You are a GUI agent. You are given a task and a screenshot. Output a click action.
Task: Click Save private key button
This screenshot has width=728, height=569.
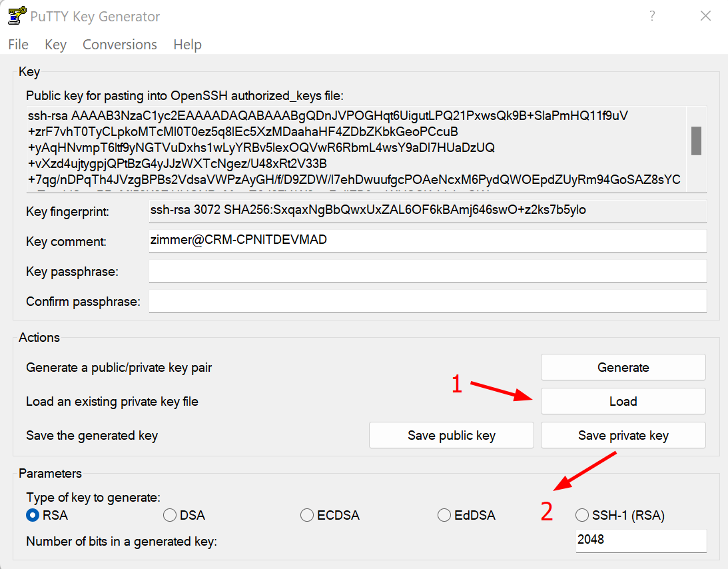coord(623,435)
